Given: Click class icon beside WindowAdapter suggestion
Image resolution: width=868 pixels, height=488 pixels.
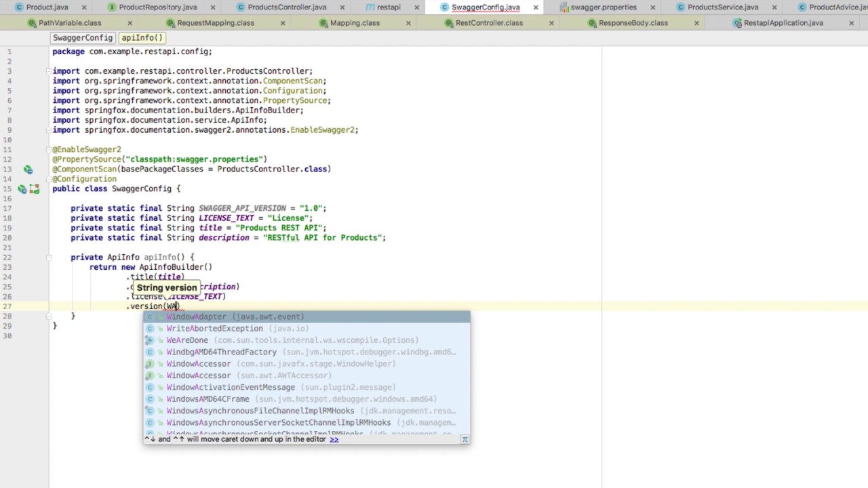Looking at the screenshot, I should [x=151, y=317].
